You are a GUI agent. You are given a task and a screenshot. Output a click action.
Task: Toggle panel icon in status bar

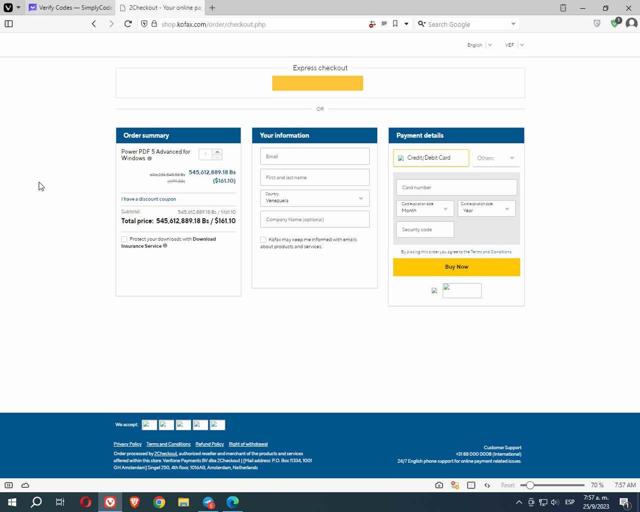coord(9,485)
